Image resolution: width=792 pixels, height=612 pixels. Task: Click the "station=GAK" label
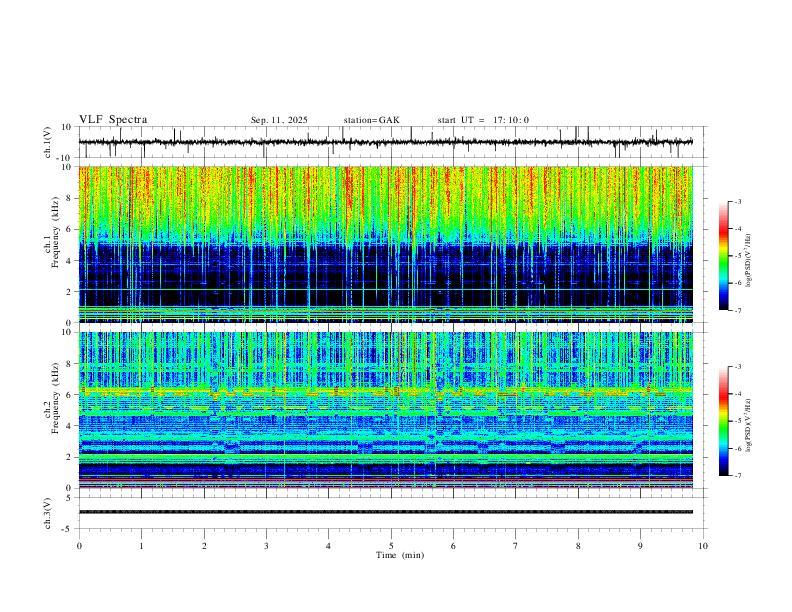(x=371, y=120)
